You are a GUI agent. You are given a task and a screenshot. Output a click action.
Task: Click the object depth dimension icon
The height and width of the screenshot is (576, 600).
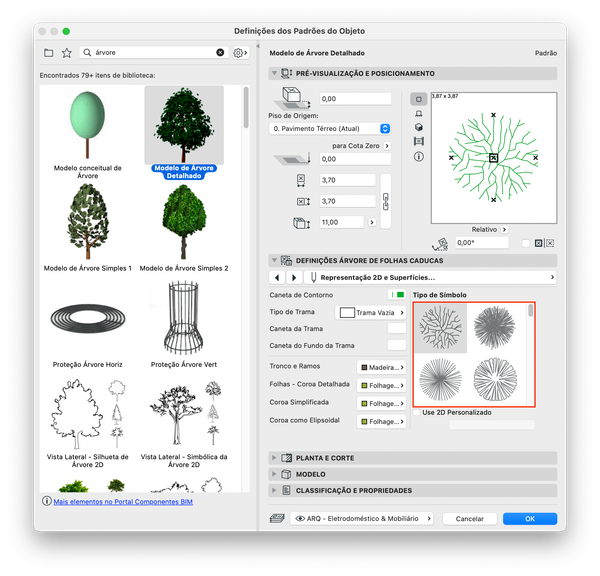click(303, 201)
